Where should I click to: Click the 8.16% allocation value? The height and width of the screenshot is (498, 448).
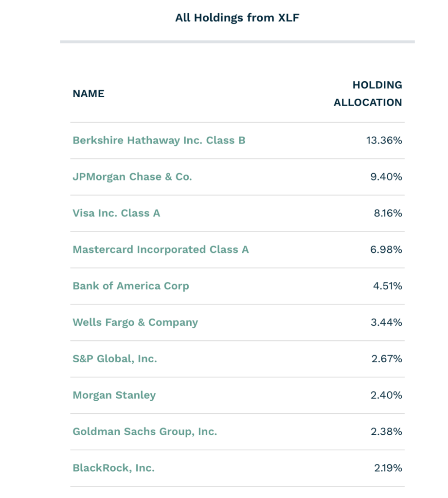(x=388, y=213)
